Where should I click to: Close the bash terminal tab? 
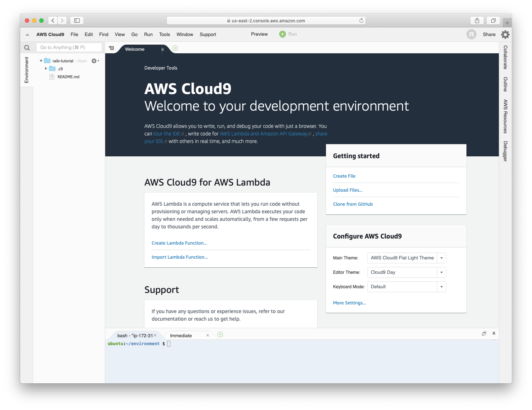tap(155, 335)
